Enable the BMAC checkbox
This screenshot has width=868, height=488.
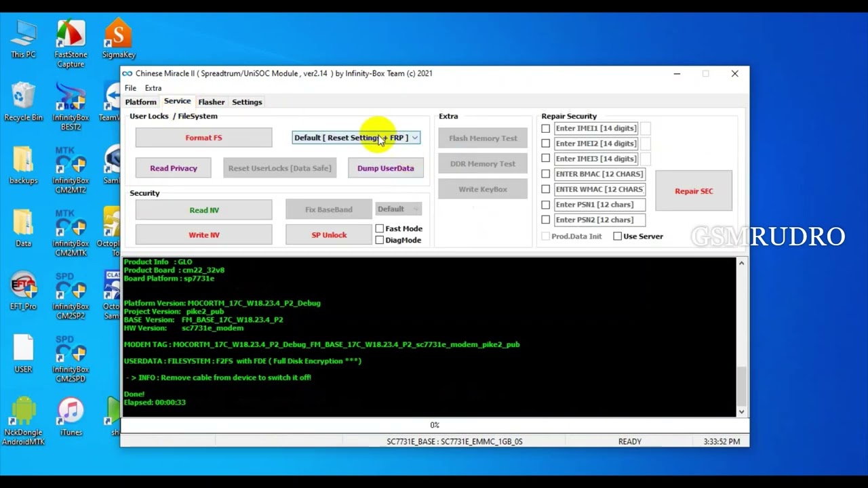[x=546, y=174]
